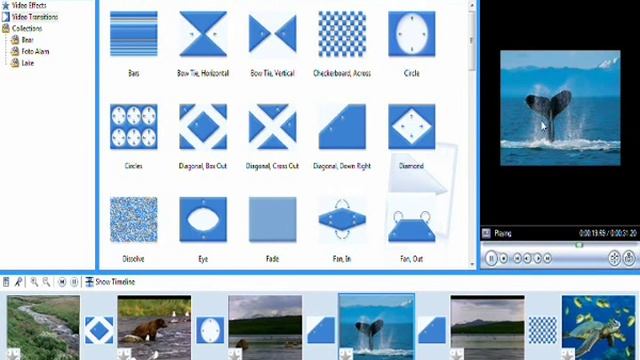Stop the preview playback
Screen dimensions: 640x360
click(x=504, y=258)
